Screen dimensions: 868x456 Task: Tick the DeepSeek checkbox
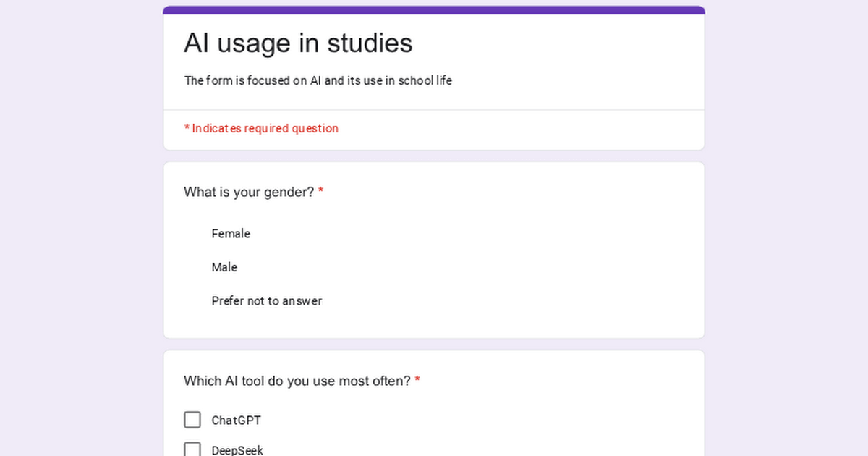pyautogui.click(x=192, y=450)
